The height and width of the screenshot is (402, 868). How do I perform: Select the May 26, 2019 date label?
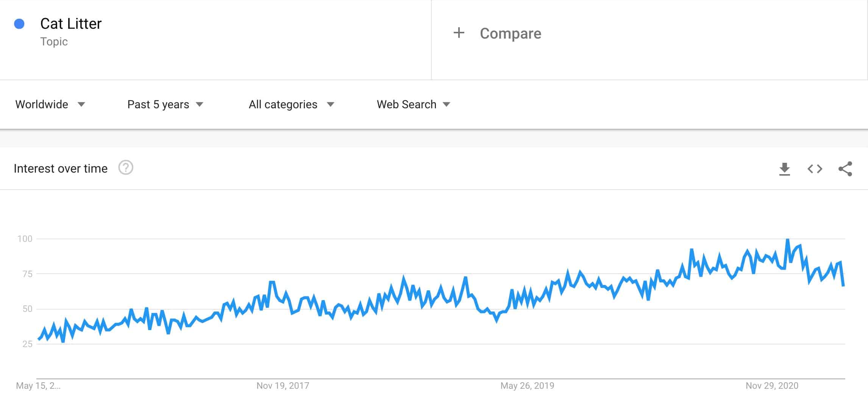click(527, 386)
